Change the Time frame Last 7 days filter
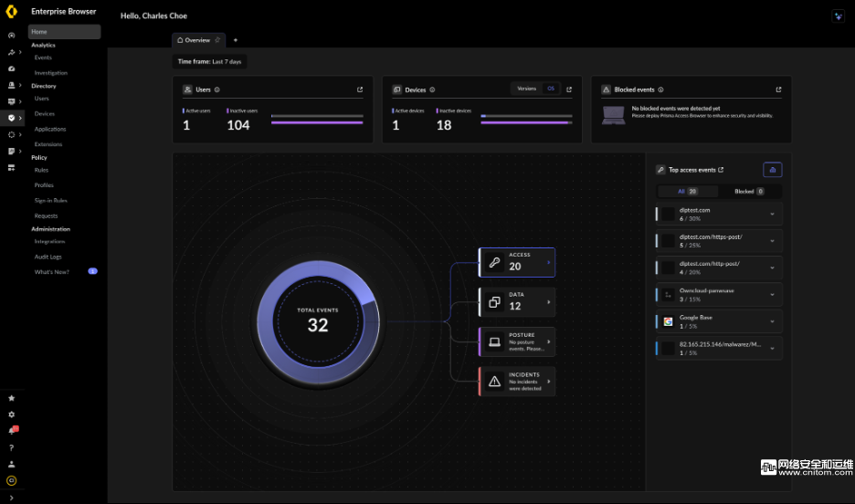 coord(209,61)
